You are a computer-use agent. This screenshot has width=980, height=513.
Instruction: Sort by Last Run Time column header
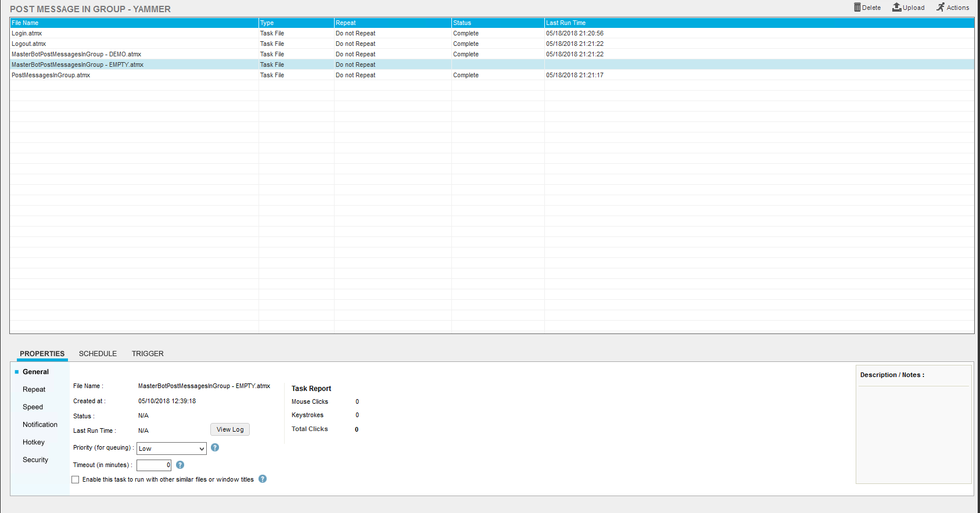[x=566, y=23]
